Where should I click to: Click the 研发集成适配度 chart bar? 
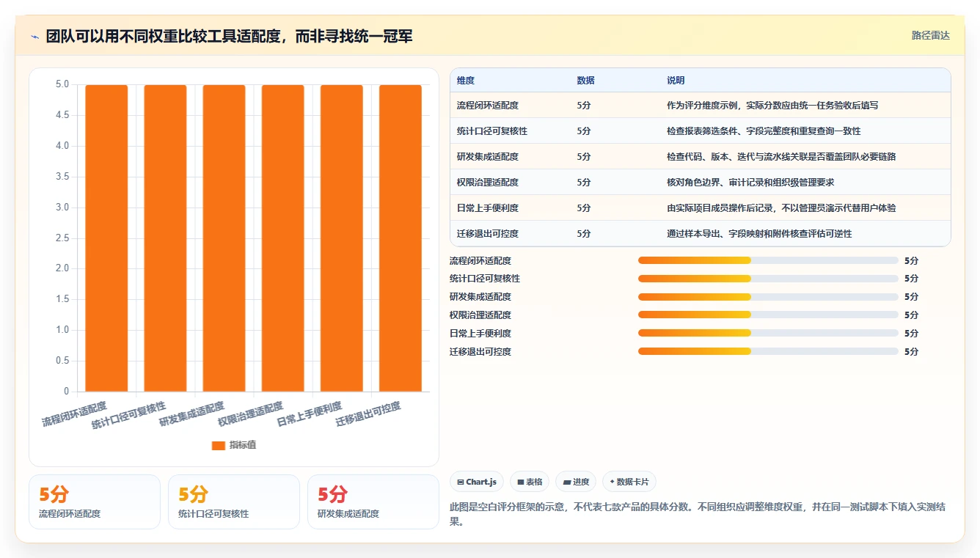(x=224, y=238)
